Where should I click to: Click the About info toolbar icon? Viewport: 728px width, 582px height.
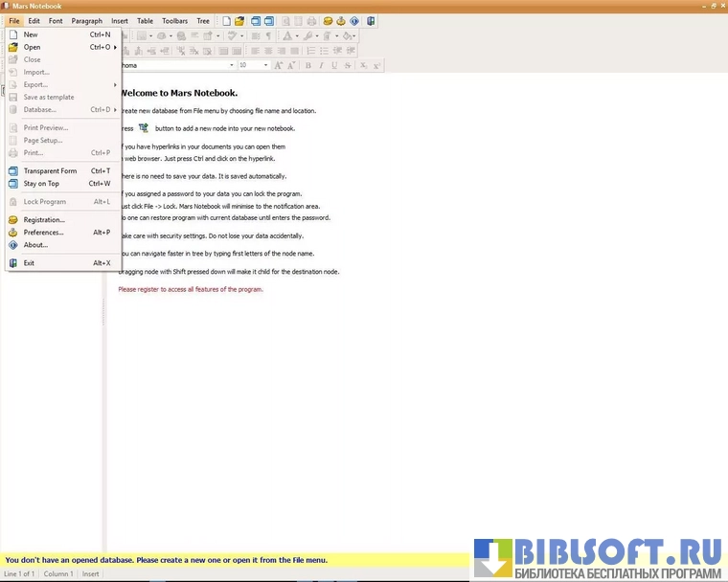pyautogui.click(x=354, y=20)
